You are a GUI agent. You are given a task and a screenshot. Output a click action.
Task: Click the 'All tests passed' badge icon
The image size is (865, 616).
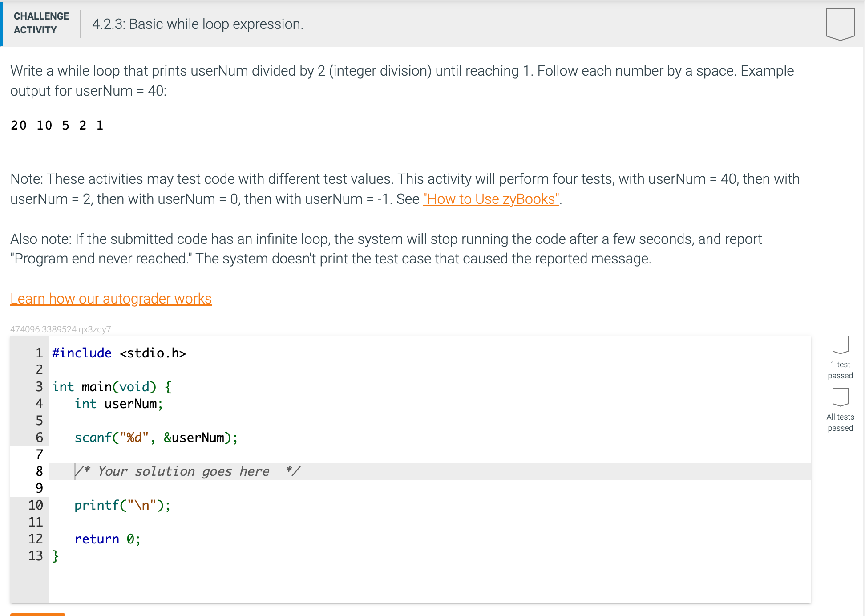(840, 397)
